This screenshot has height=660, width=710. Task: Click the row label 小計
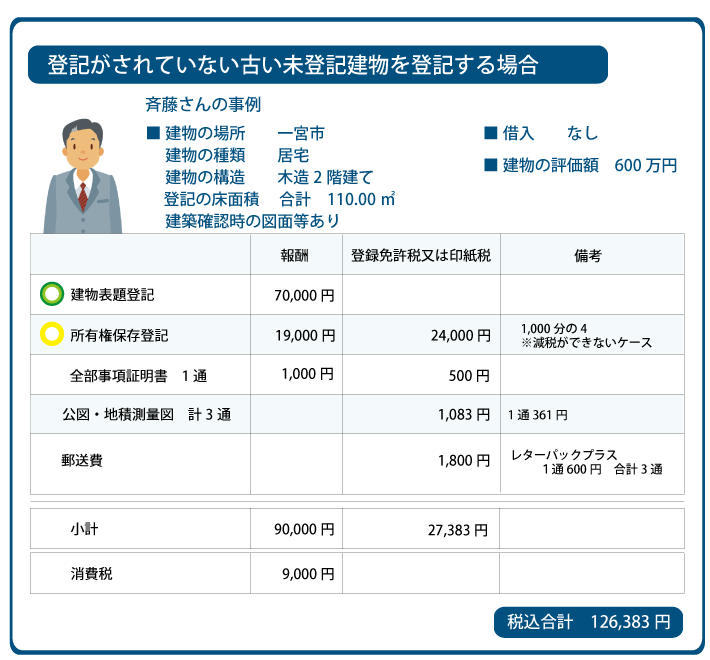click(84, 529)
